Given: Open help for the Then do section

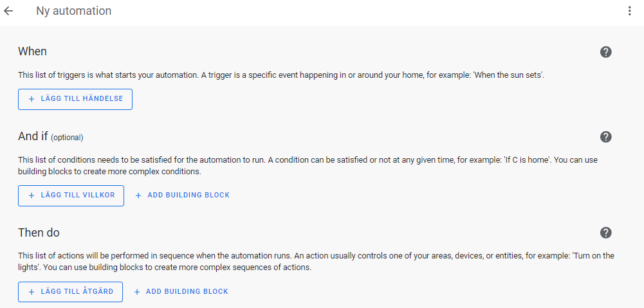Looking at the screenshot, I should pyautogui.click(x=606, y=233).
